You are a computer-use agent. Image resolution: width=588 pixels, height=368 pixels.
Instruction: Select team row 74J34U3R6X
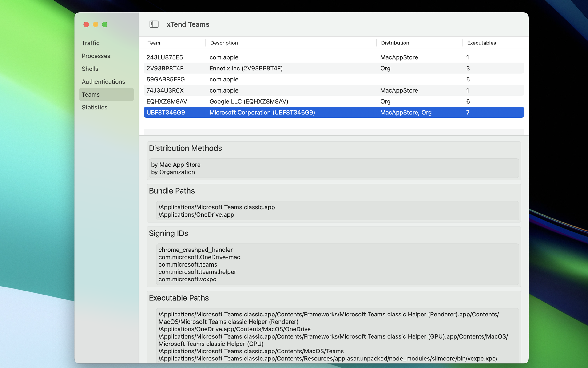tap(165, 91)
